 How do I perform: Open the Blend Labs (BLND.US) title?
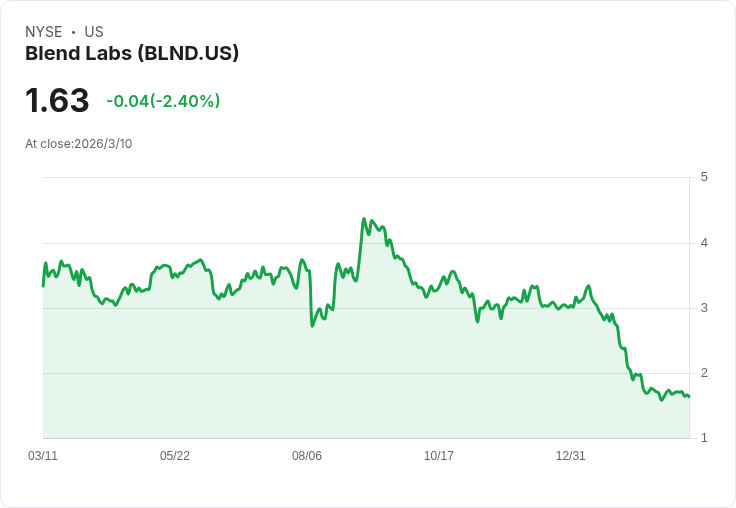[x=132, y=54]
